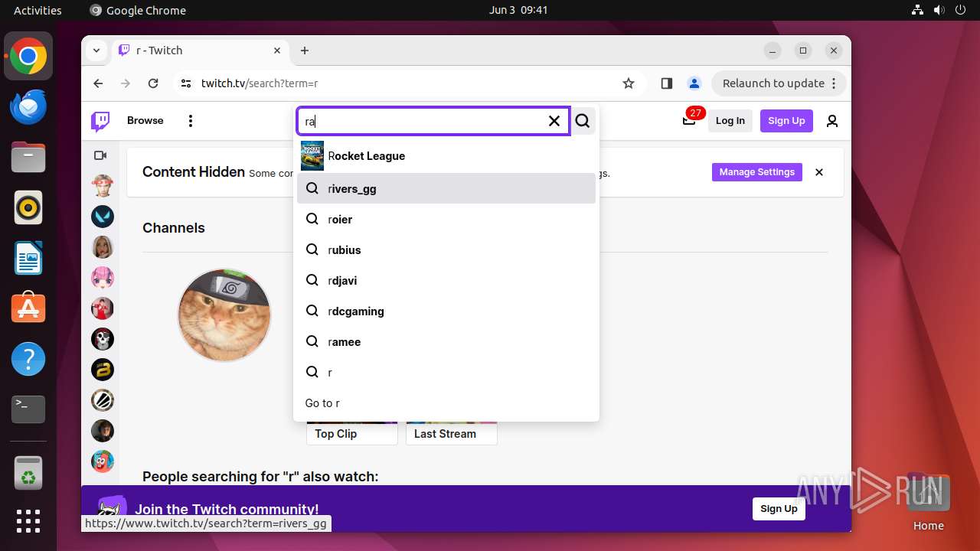Clear the search field with the X icon
The image size is (980, 551).
pos(554,121)
